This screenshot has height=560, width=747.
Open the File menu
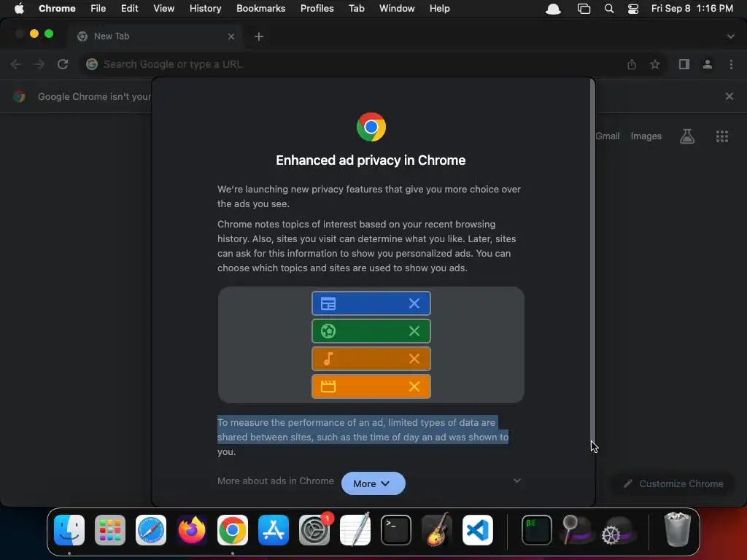click(98, 9)
